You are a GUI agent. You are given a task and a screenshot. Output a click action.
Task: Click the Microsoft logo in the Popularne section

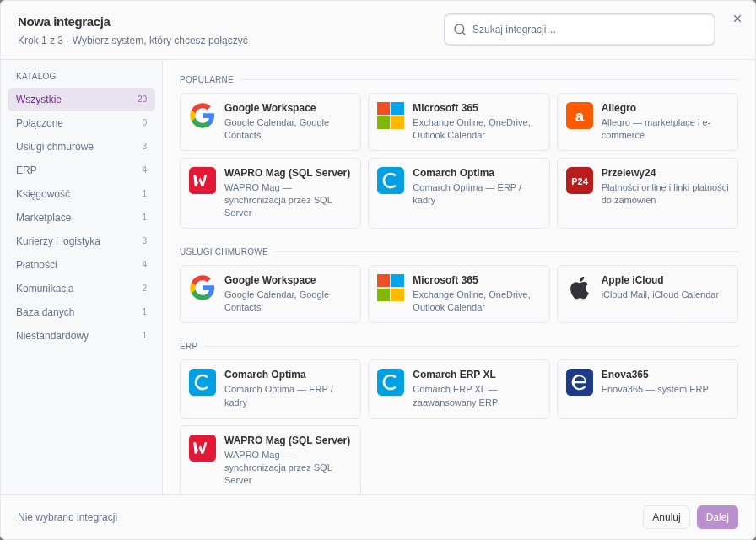tap(391, 116)
